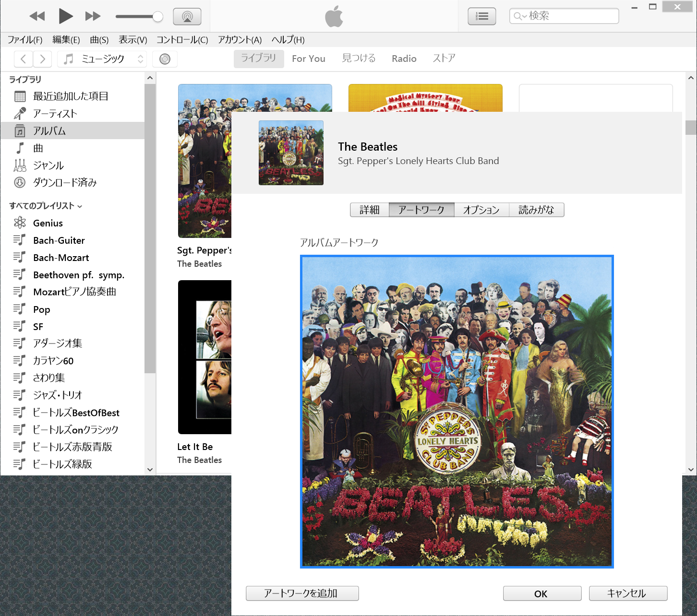This screenshot has height=616, width=697.
Task: Select ジャンル guitar icon
Action: tap(20, 166)
